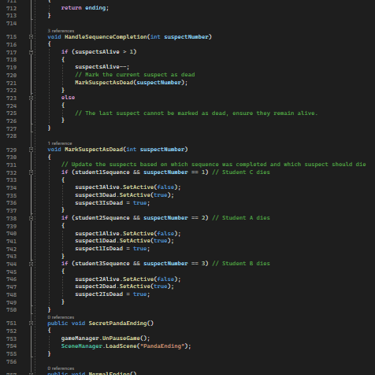Open the '1 reference' CodeLens above MarkSuspectAsDead

point(60,143)
